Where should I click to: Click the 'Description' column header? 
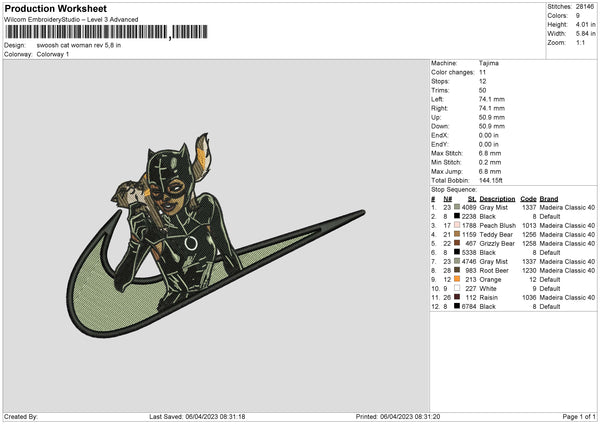pos(497,199)
